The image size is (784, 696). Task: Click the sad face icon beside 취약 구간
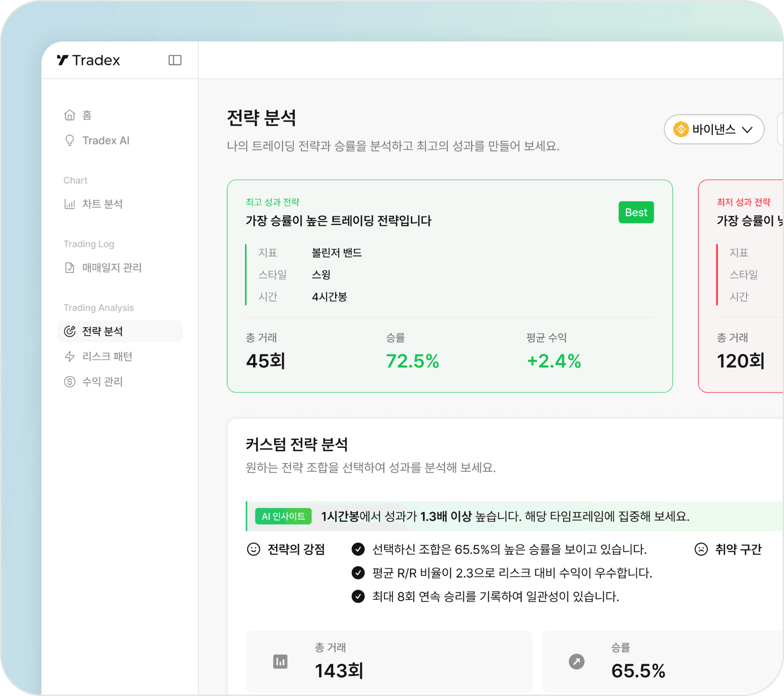[x=701, y=549]
